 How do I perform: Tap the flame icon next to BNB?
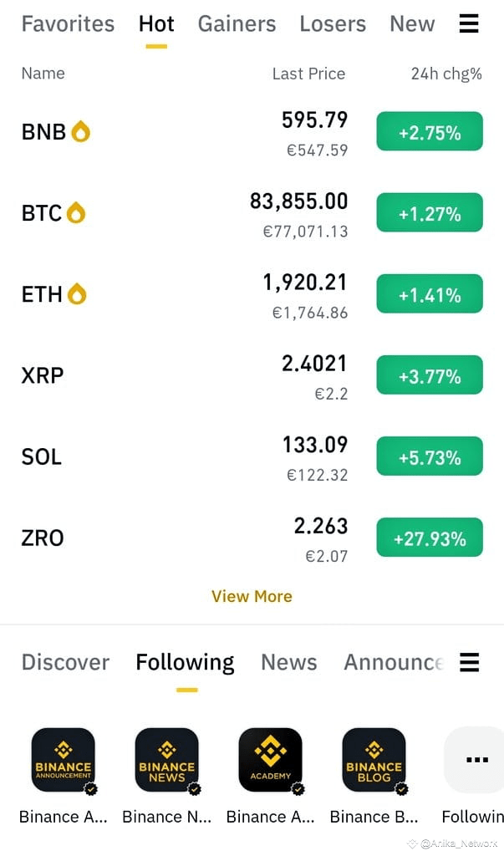[x=82, y=130]
